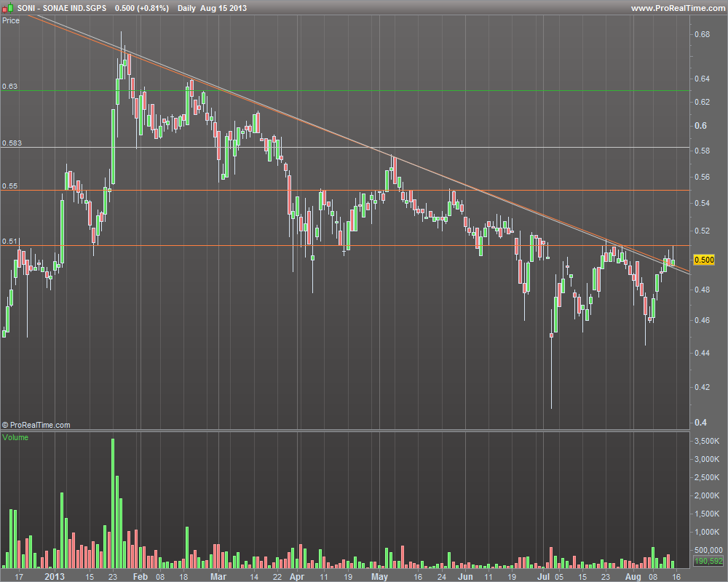728x582 pixels.
Task: Select the 0.51 orange support line label
Action: click(9, 241)
